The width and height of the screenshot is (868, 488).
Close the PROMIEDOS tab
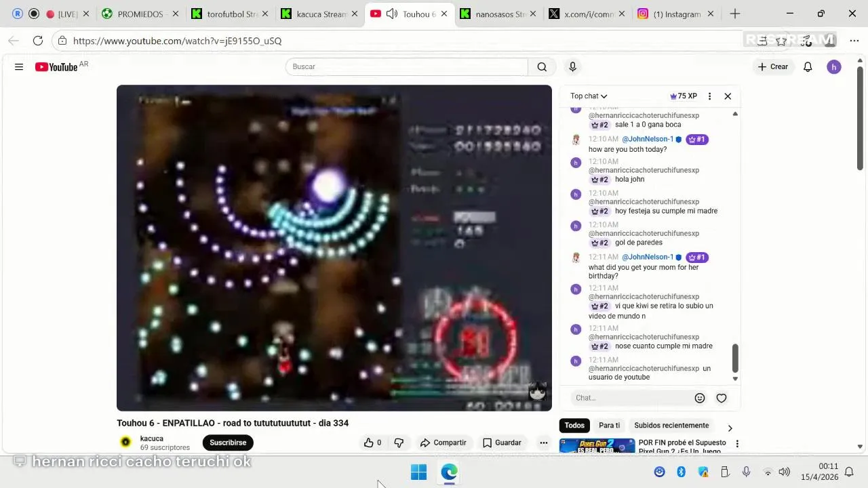click(x=176, y=14)
